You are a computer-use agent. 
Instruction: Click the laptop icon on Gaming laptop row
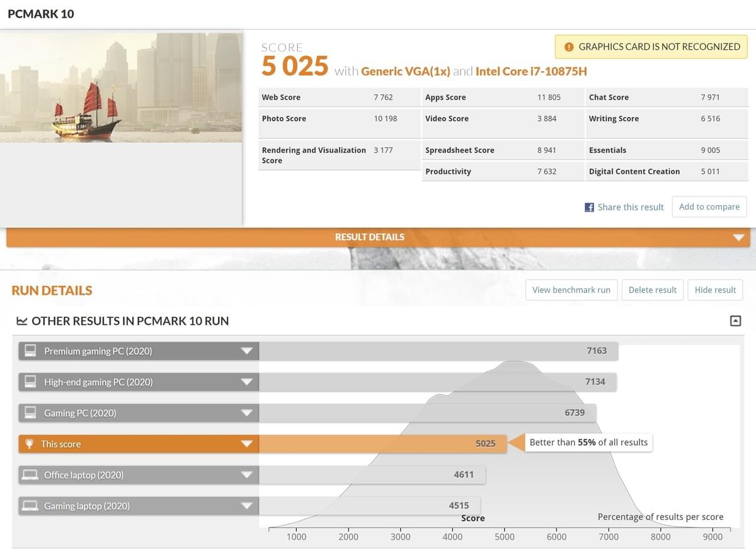click(30, 506)
